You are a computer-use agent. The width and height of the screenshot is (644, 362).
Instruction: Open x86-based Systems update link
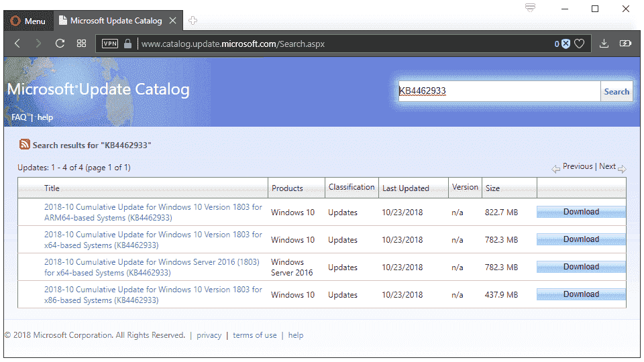(153, 295)
